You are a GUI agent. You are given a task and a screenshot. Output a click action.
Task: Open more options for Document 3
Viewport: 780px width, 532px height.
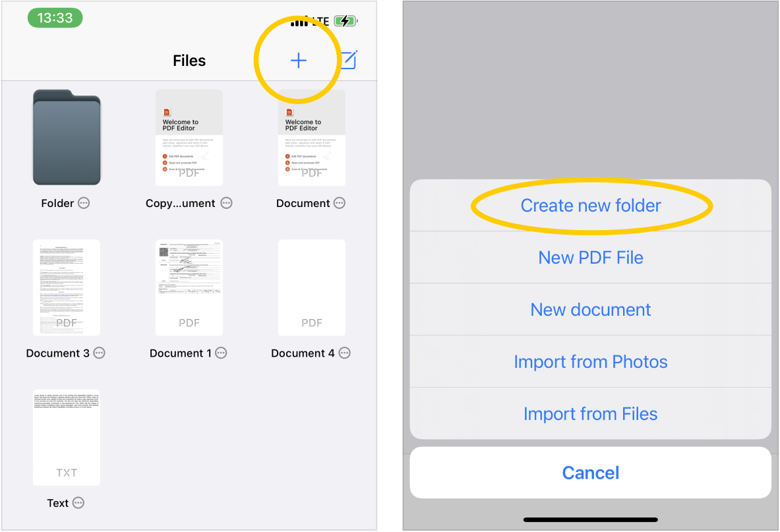point(100,353)
